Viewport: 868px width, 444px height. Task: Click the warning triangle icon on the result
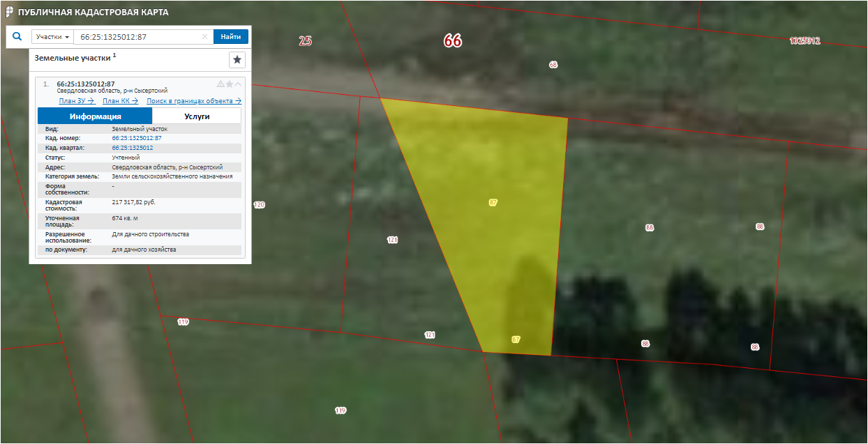(x=220, y=84)
